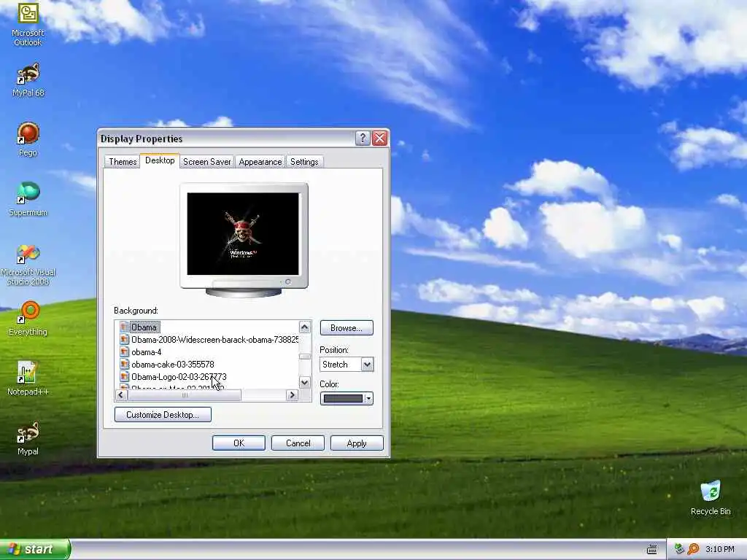Viewport: 747px width, 560px height.
Task: Click the orange magnifier tray icon
Action: (x=693, y=549)
